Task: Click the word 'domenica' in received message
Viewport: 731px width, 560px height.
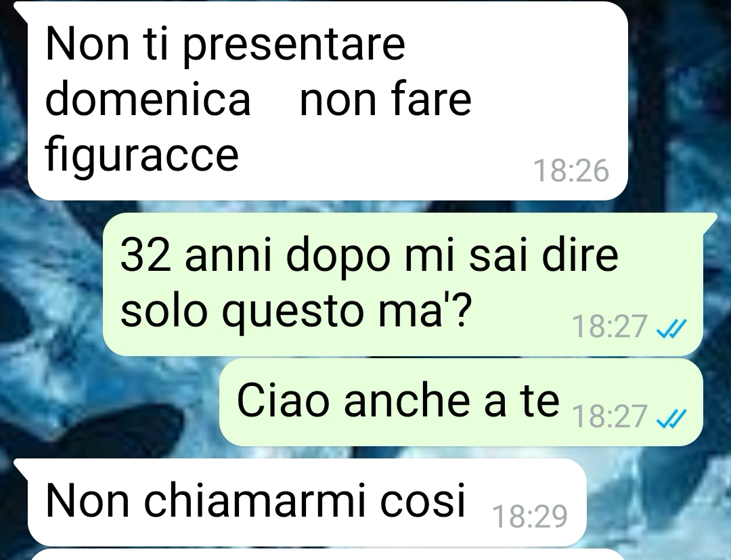Action: 148,99
